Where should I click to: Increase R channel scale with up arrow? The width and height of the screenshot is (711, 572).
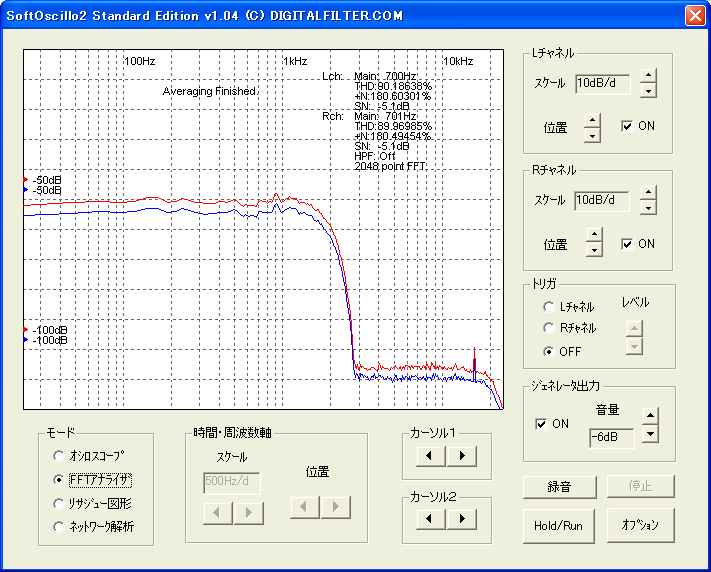click(648, 193)
